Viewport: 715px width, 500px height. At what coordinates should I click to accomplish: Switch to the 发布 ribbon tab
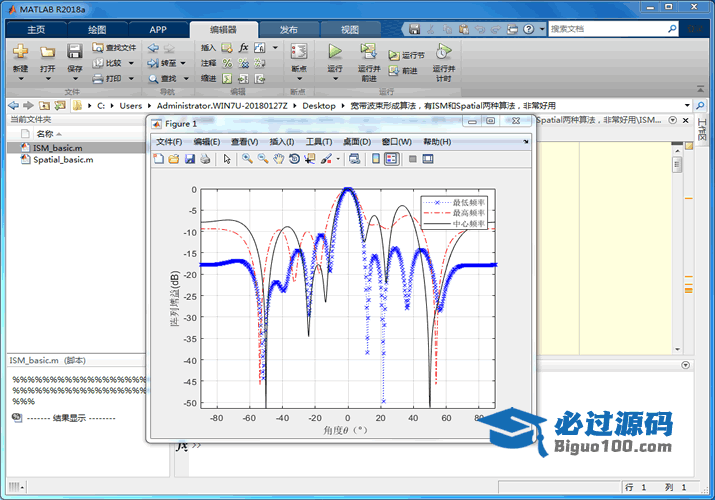pyautogui.click(x=289, y=30)
